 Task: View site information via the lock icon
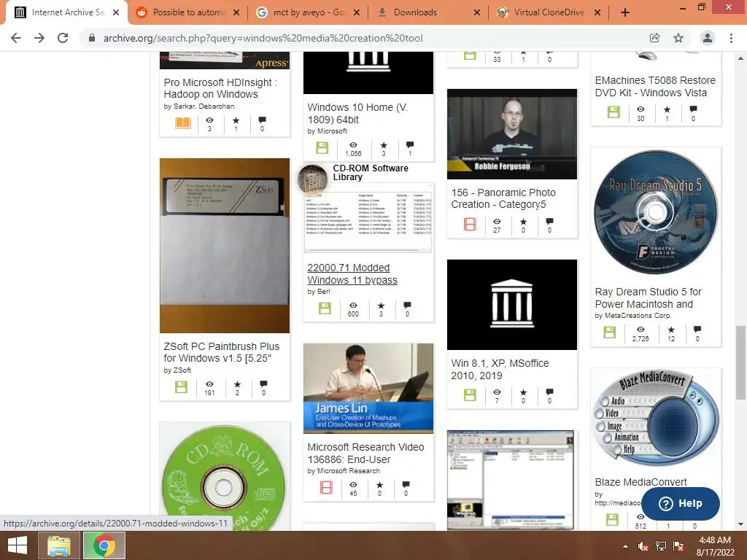click(92, 38)
